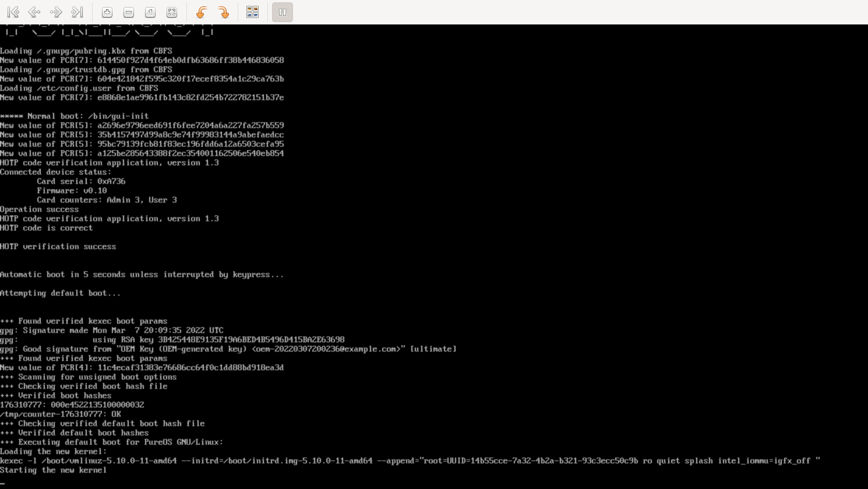Toggle the slideshow pause button

(283, 12)
